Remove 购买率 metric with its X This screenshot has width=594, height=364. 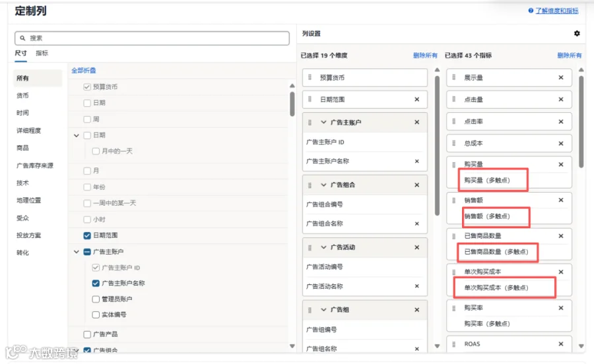click(561, 308)
